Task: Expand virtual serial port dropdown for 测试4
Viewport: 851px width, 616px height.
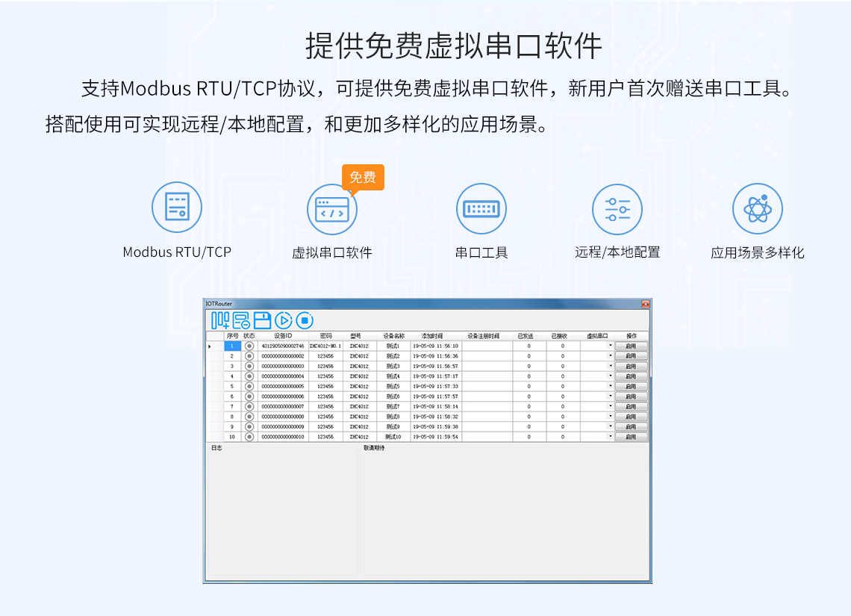Action: [610, 376]
